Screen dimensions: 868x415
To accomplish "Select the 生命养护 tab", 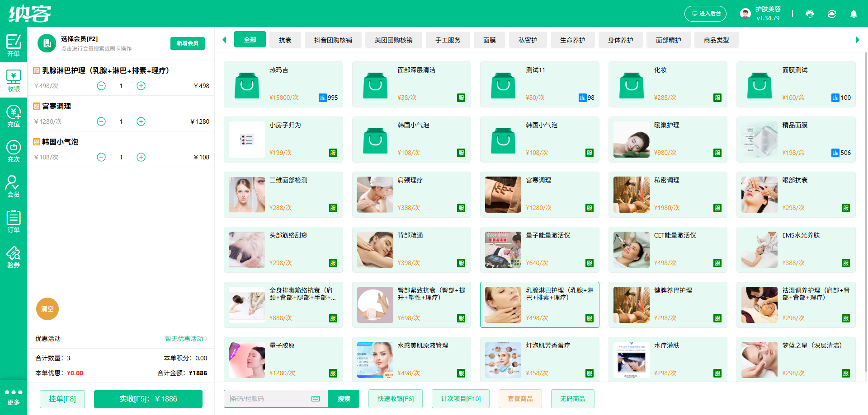I will [573, 40].
